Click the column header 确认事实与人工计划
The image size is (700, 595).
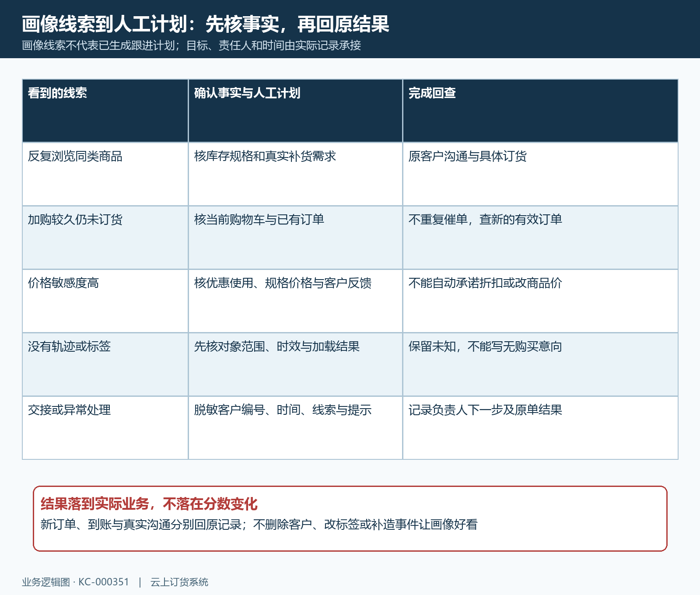(x=295, y=111)
